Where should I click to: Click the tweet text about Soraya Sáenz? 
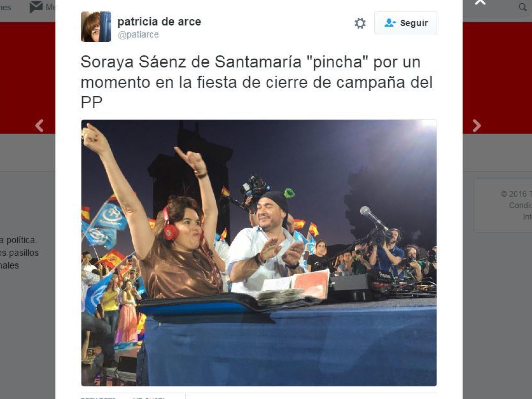tap(257, 82)
